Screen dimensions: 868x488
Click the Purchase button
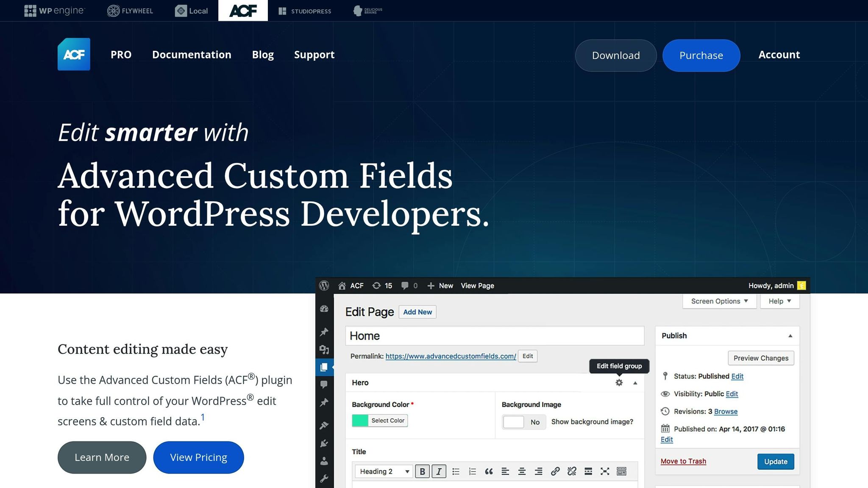701,55
